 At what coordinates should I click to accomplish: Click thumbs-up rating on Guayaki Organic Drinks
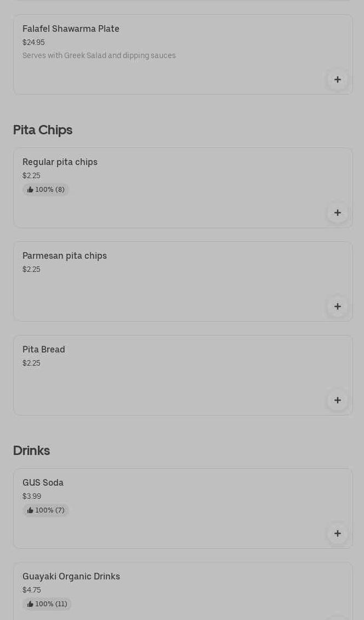click(x=47, y=604)
